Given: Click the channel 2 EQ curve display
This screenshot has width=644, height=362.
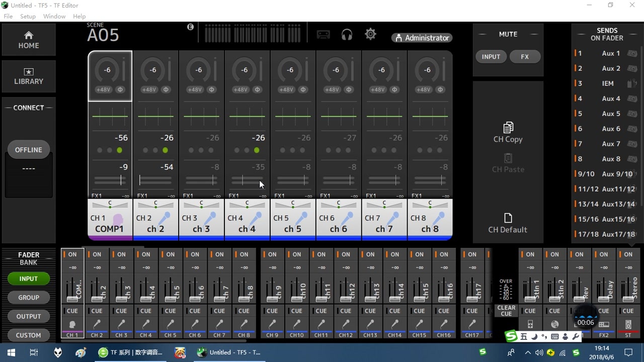Looking at the screenshot, I should 155,117.
